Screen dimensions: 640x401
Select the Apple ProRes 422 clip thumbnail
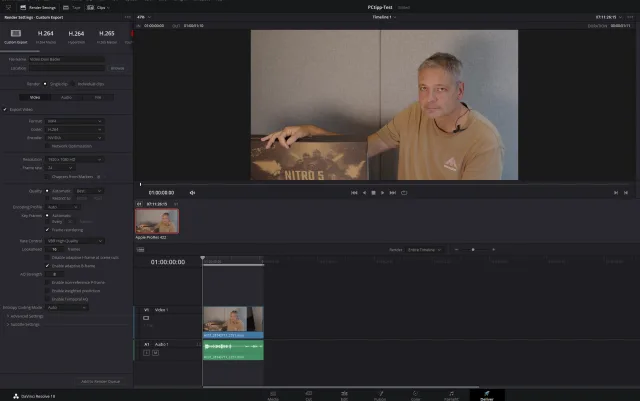pos(157,221)
